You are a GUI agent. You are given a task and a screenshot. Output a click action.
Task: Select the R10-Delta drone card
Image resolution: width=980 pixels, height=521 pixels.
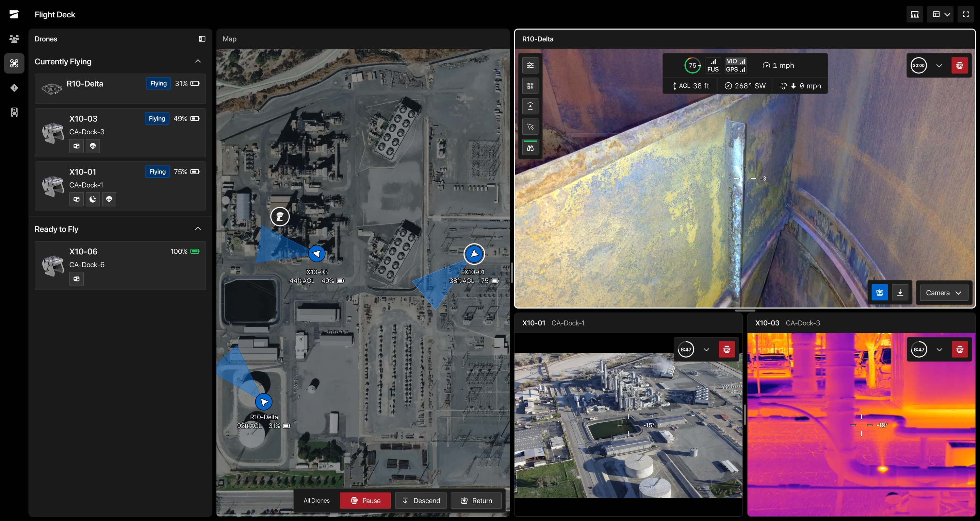(x=120, y=89)
